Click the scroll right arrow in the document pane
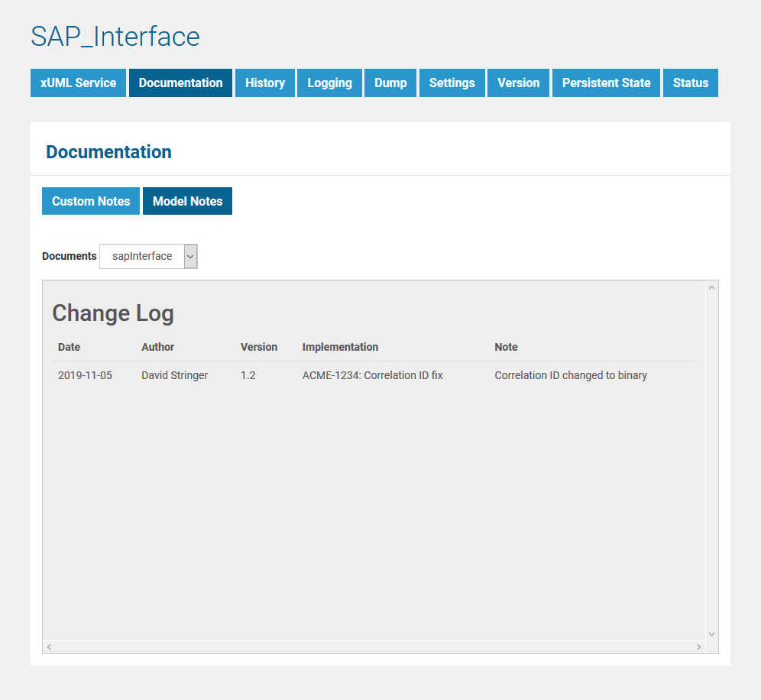 [698, 647]
